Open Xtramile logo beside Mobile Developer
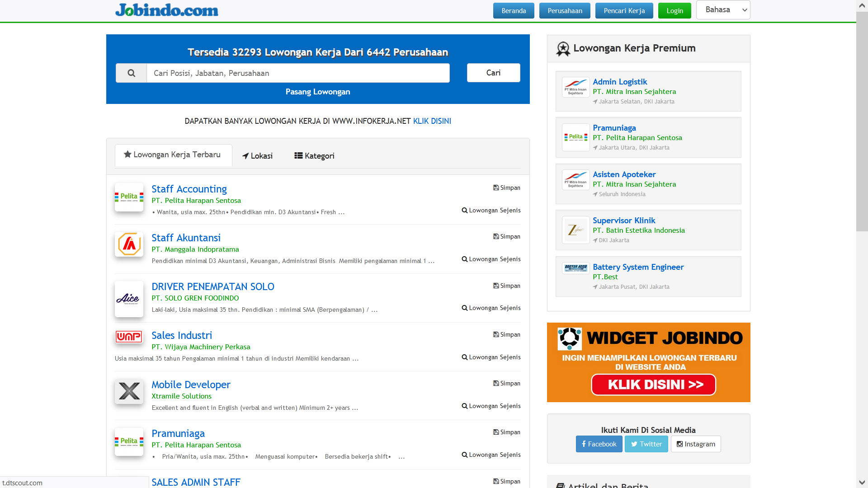 click(129, 391)
